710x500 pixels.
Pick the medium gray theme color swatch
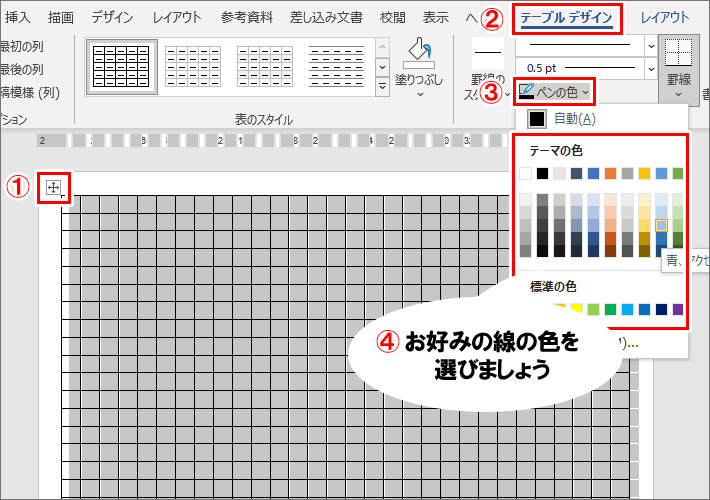coord(627,173)
